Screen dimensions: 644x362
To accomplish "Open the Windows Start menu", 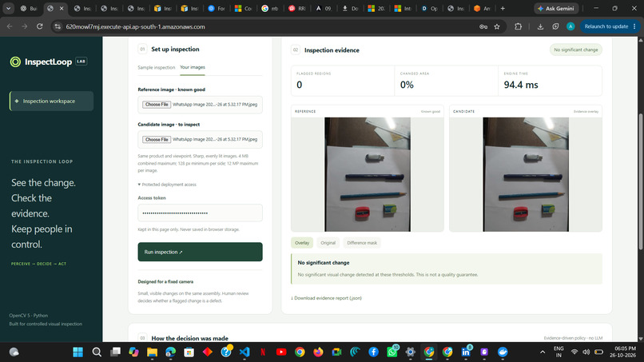I will click(x=78, y=352).
